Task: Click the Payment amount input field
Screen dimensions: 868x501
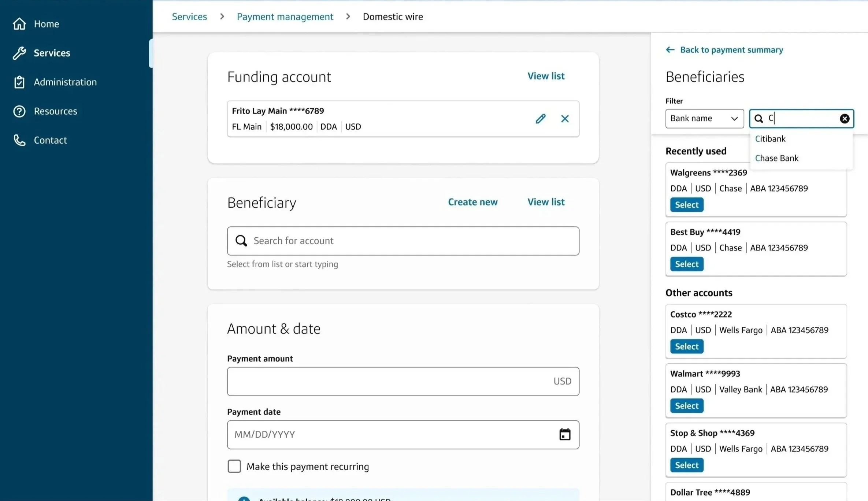Action: [388, 381]
